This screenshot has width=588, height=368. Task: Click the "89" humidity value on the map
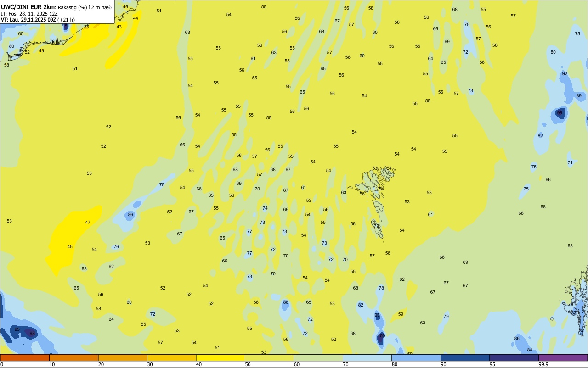[579, 96]
